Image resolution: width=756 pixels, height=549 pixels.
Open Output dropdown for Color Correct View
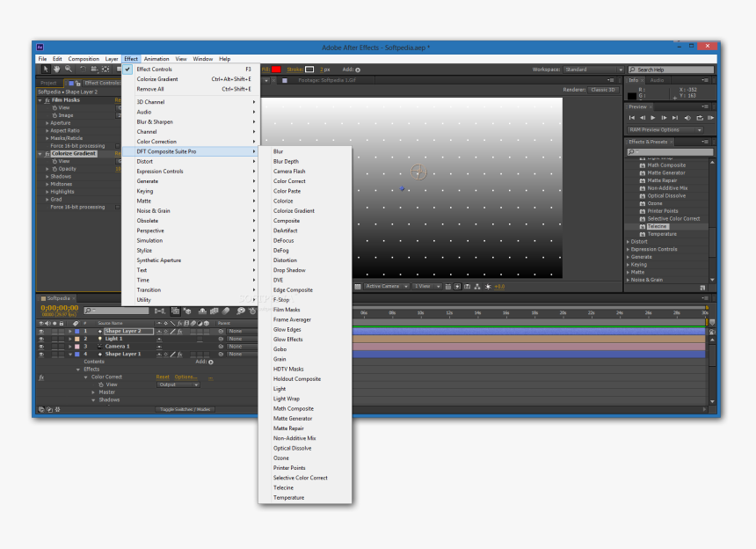click(x=178, y=385)
